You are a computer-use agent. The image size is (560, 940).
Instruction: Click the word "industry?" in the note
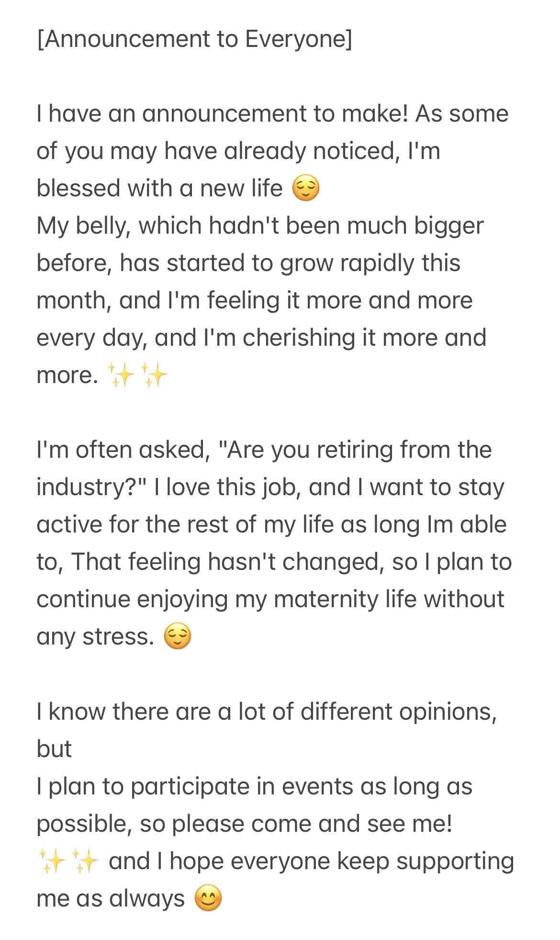pos(91,487)
